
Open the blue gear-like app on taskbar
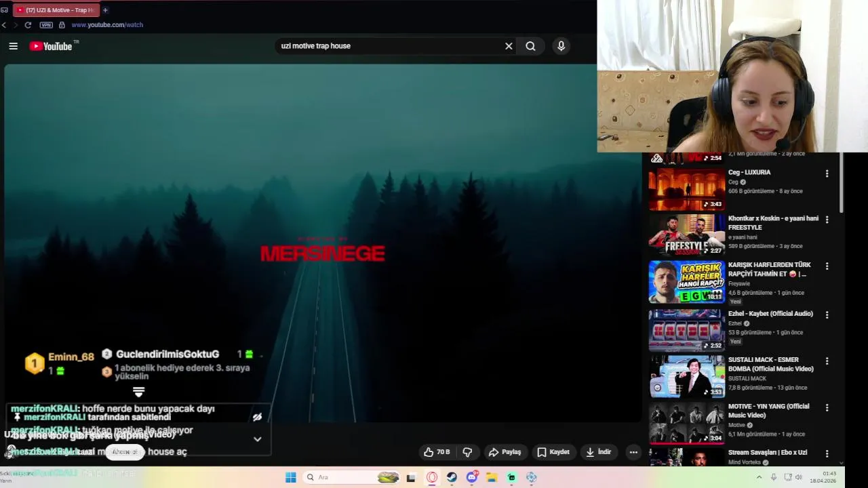click(x=532, y=477)
